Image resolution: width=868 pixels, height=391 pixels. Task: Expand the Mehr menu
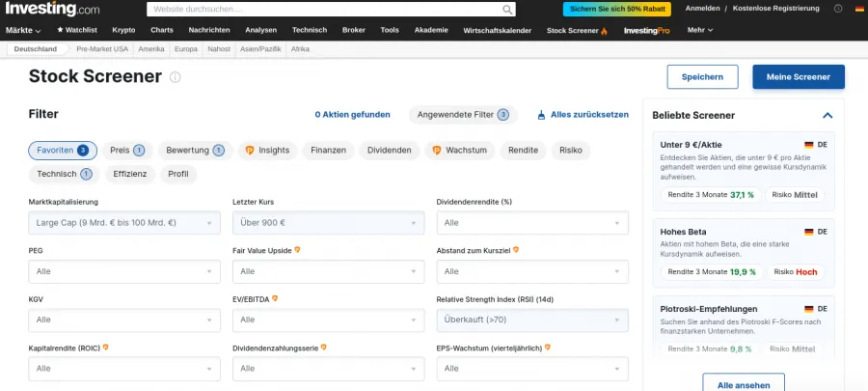[x=700, y=30]
